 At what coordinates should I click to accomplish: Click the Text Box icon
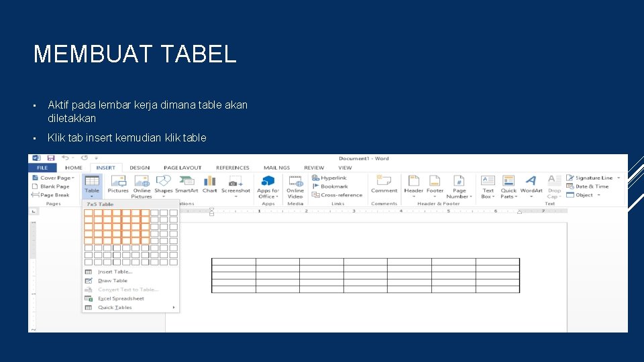click(x=488, y=187)
